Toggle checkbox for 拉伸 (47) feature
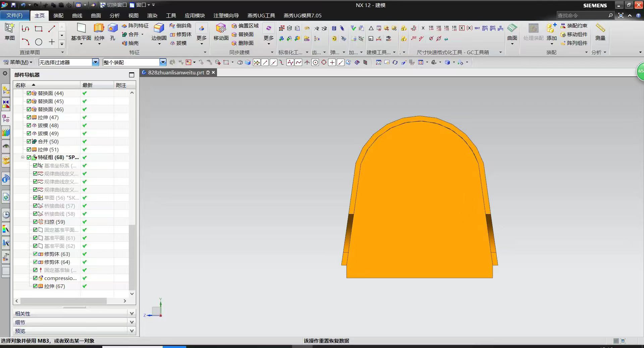Screen dimensions: 644x348 (29, 117)
